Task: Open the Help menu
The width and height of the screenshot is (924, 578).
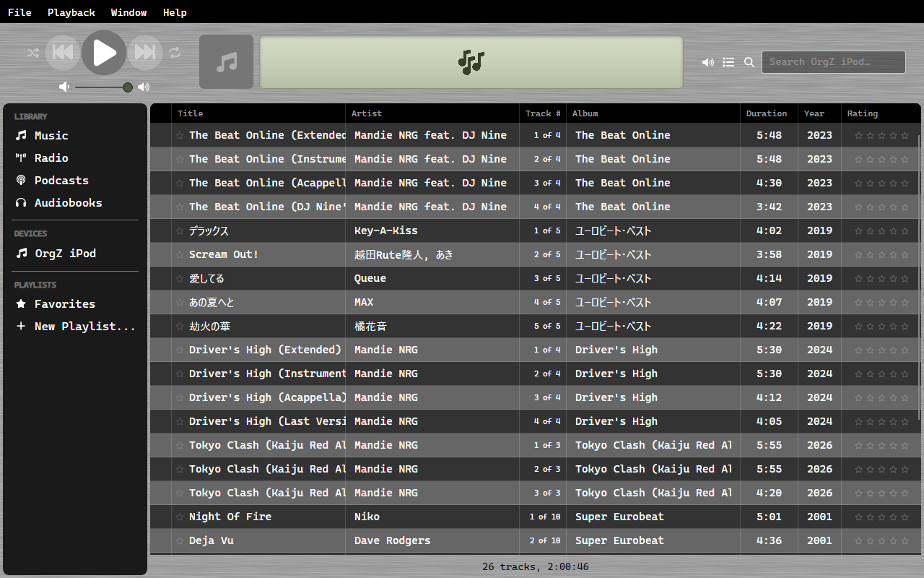Action: point(175,12)
